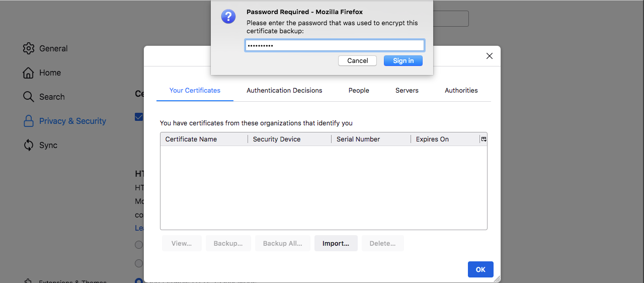Image resolution: width=644 pixels, height=283 pixels.
Task: Sort by Serial Number column
Action: pyautogui.click(x=371, y=139)
